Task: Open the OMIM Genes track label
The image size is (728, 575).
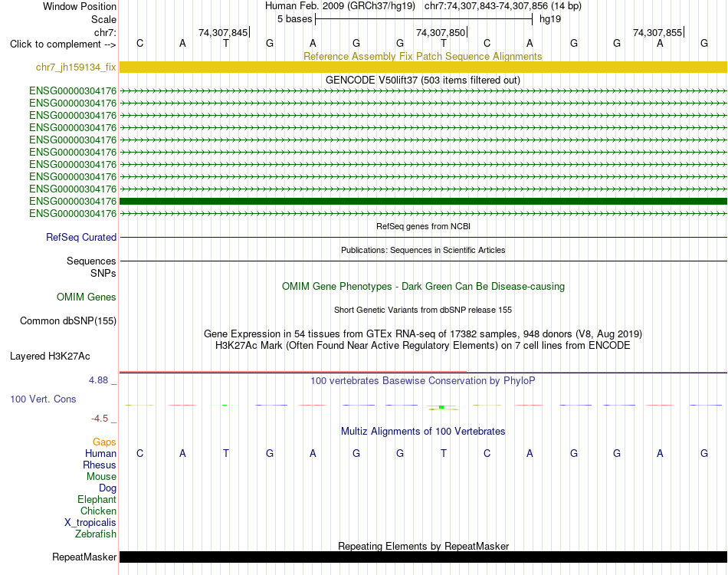Action: (x=86, y=297)
